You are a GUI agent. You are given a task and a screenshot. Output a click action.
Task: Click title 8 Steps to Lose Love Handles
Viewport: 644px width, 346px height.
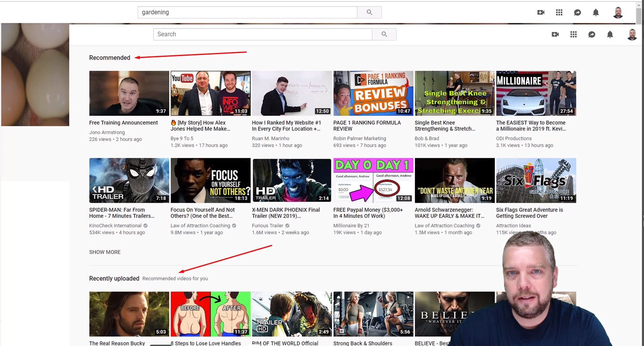pyautogui.click(x=206, y=343)
